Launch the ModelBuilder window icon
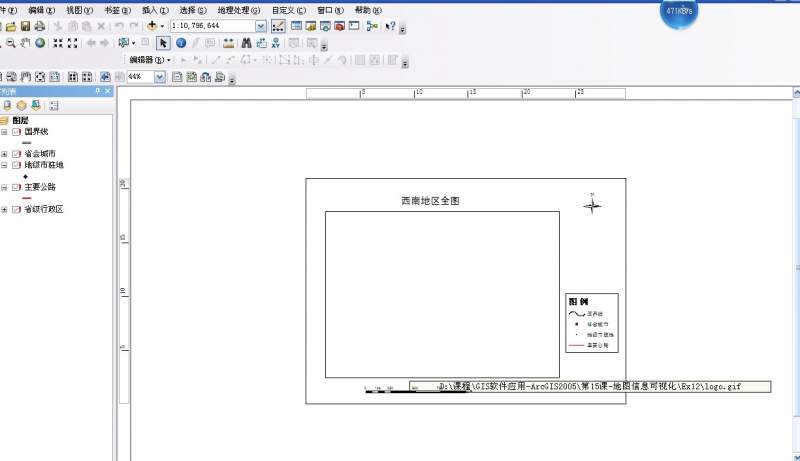 coord(372,26)
